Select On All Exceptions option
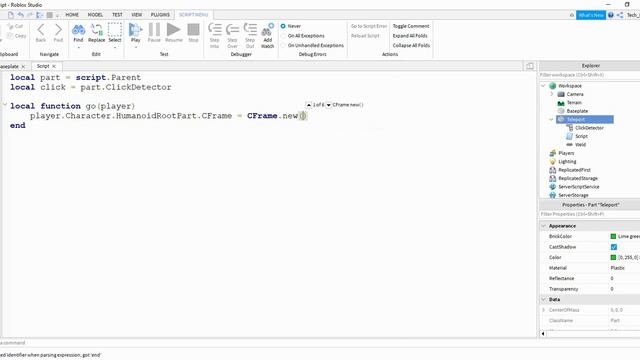This screenshot has width=640, height=360. pyautogui.click(x=283, y=36)
